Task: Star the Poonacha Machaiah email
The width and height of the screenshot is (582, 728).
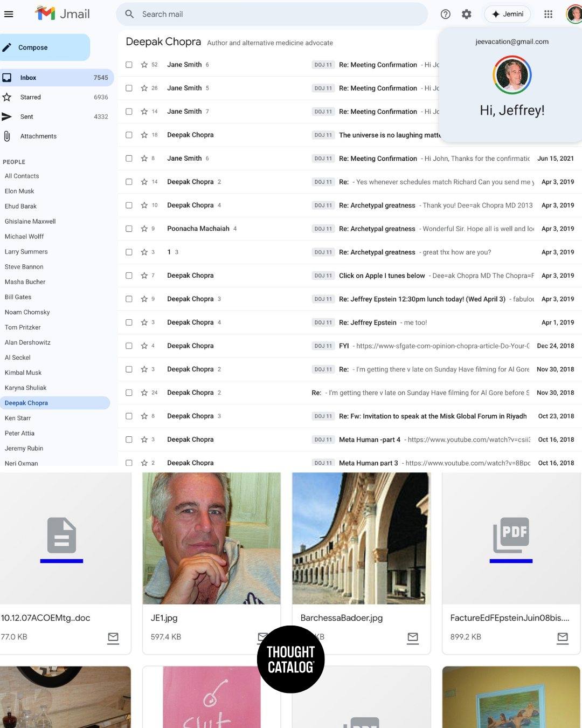Action: (144, 229)
